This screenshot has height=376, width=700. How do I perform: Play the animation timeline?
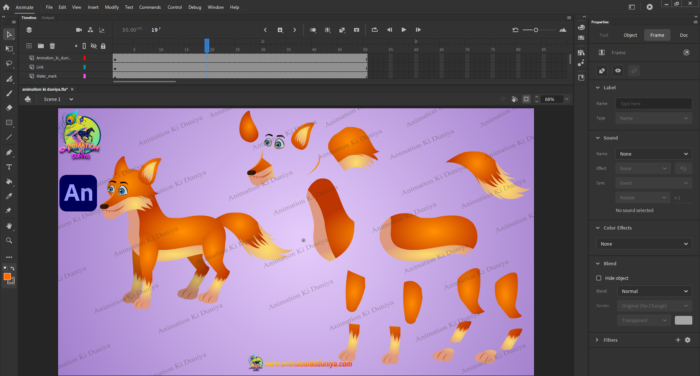tap(404, 30)
